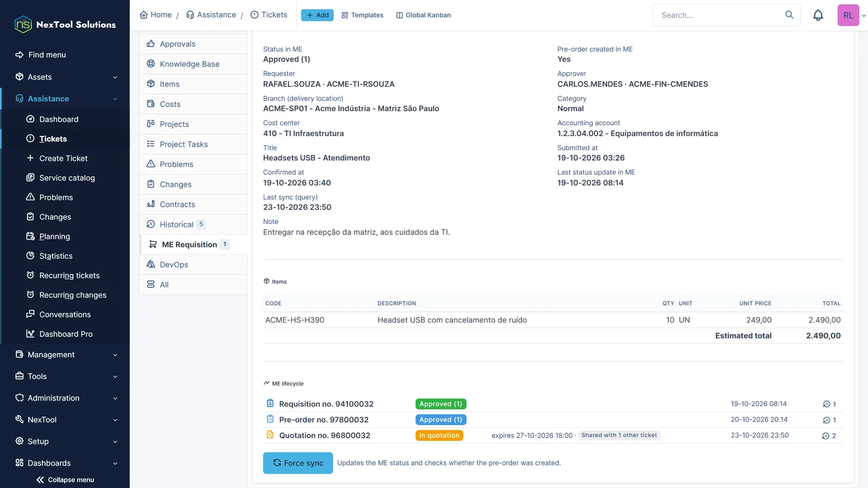Click the Tickets breadcrumb
This screenshot has width=868, height=488.
pos(269,15)
